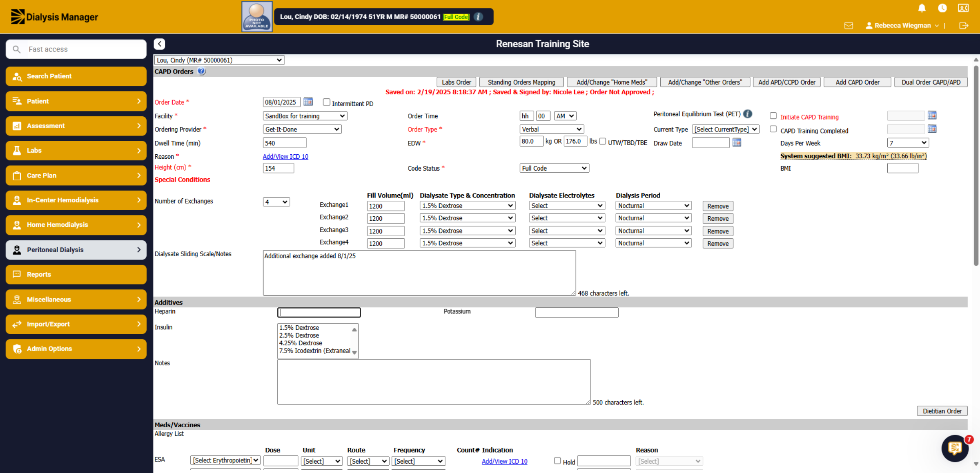Click the clock history icon
The image size is (980, 473).
[x=942, y=8]
